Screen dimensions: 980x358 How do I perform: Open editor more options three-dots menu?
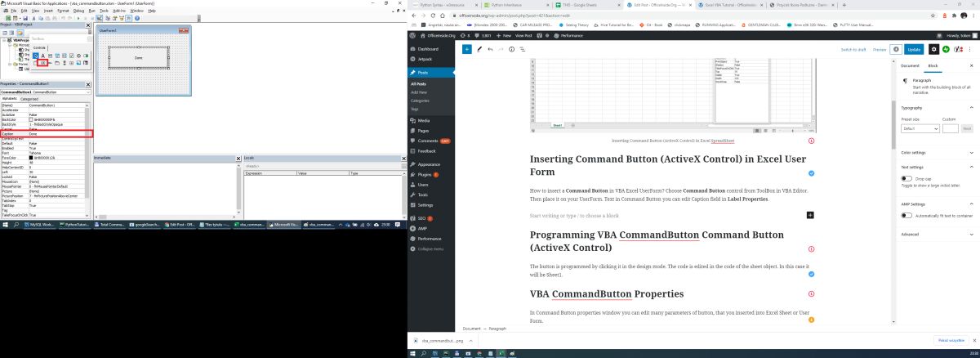969,49
